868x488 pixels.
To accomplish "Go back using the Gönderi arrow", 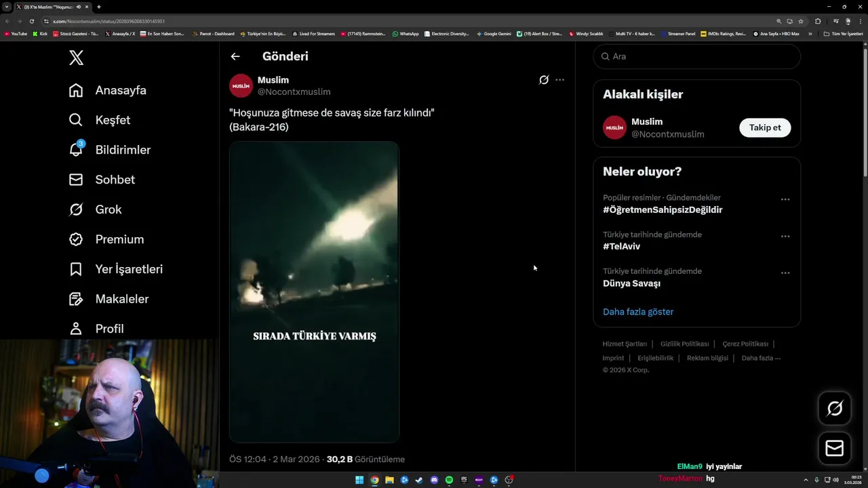I will pos(235,56).
